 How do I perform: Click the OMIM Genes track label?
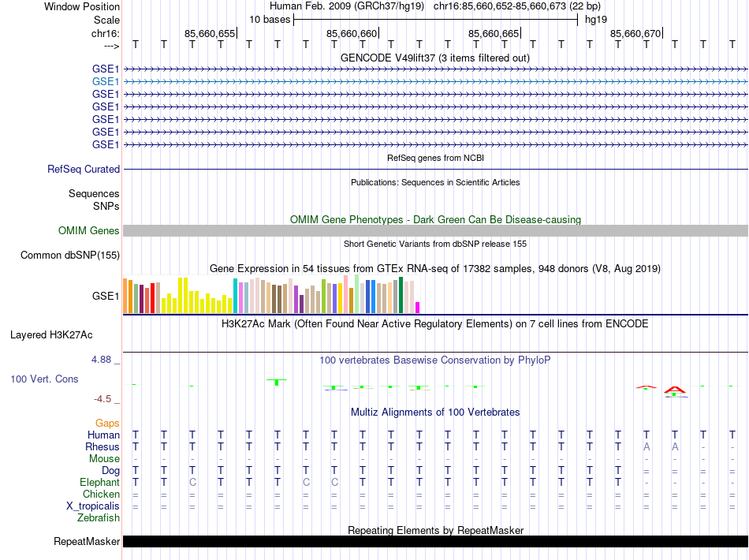89,230
